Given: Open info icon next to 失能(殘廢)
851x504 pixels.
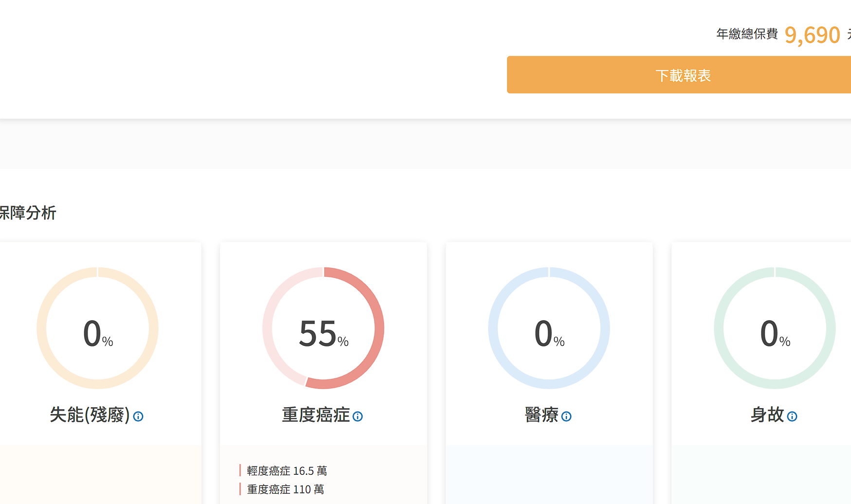Looking at the screenshot, I should 138,416.
